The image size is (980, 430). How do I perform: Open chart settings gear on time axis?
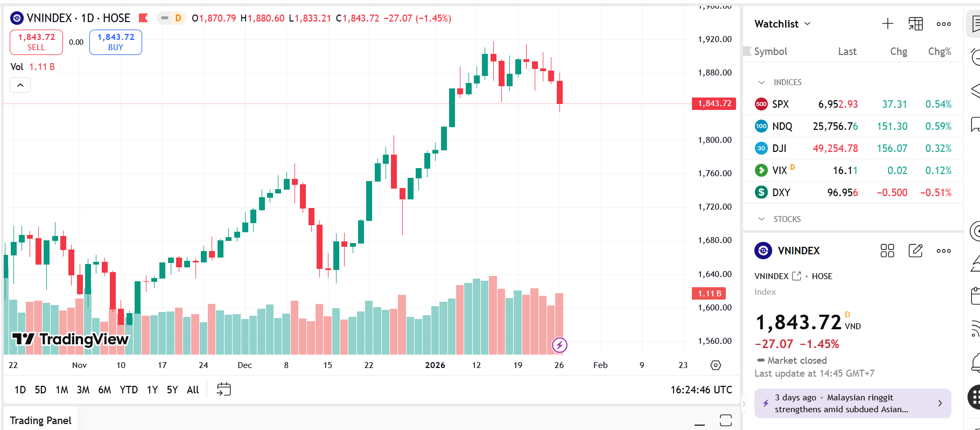click(x=716, y=365)
